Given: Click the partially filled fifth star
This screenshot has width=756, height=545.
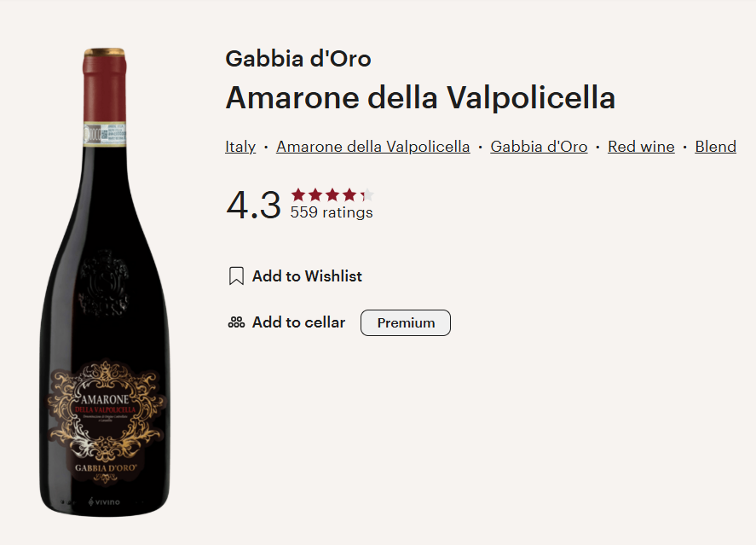Looking at the screenshot, I should pyautogui.click(x=366, y=194).
